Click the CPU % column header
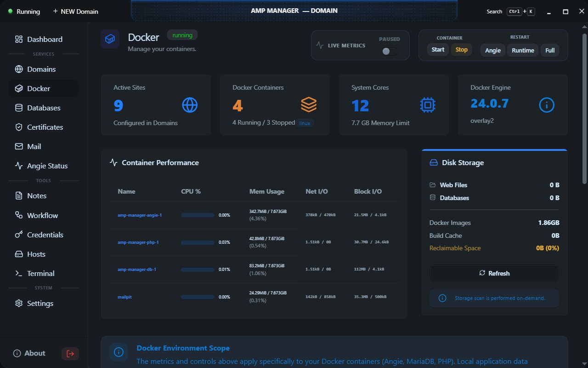The image size is (588, 368). tap(191, 191)
